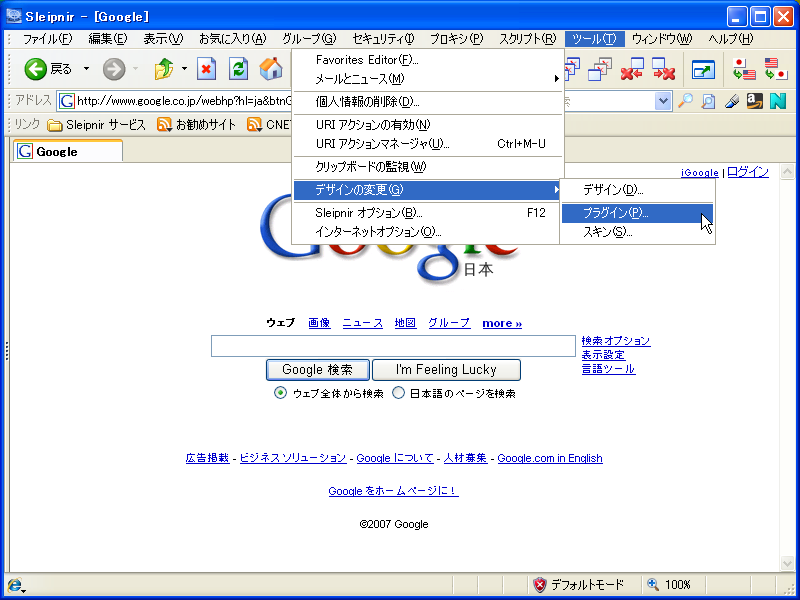Screen dimensions: 800x600
Task: Select プラグイン(P)... in the submenu
Action: 637,213
